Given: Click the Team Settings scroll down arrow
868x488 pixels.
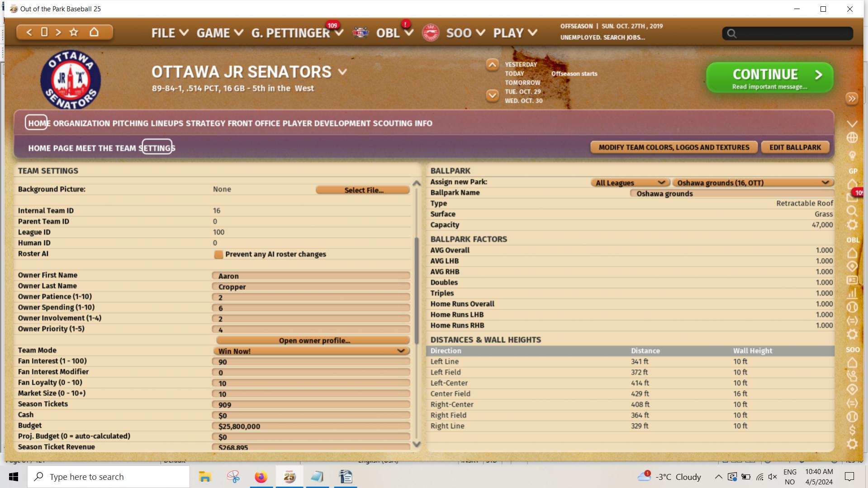Looking at the screenshot, I should (x=417, y=444).
